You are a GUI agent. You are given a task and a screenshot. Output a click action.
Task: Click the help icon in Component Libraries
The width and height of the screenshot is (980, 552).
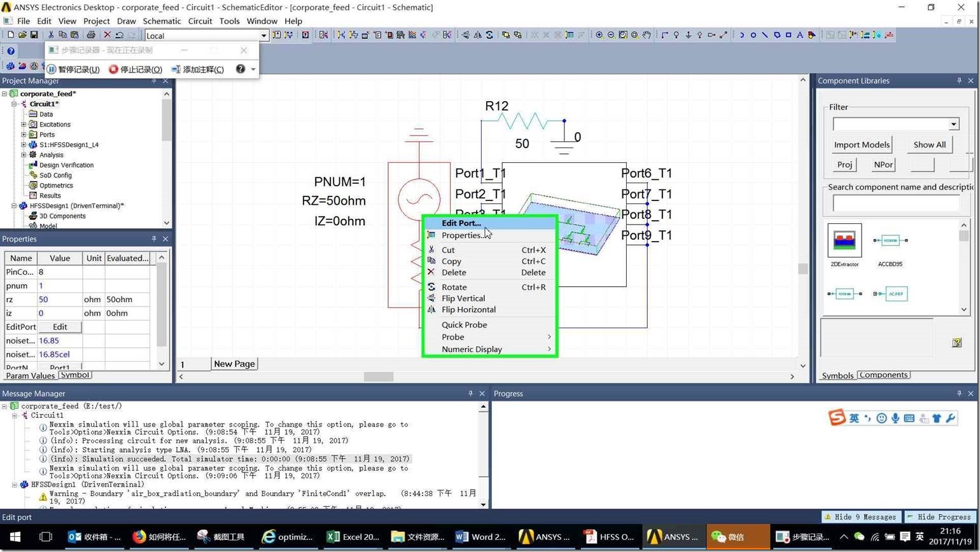tap(956, 343)
